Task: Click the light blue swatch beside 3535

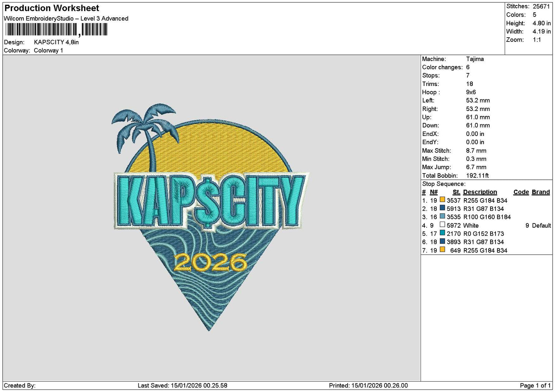Action: point(442,217)
